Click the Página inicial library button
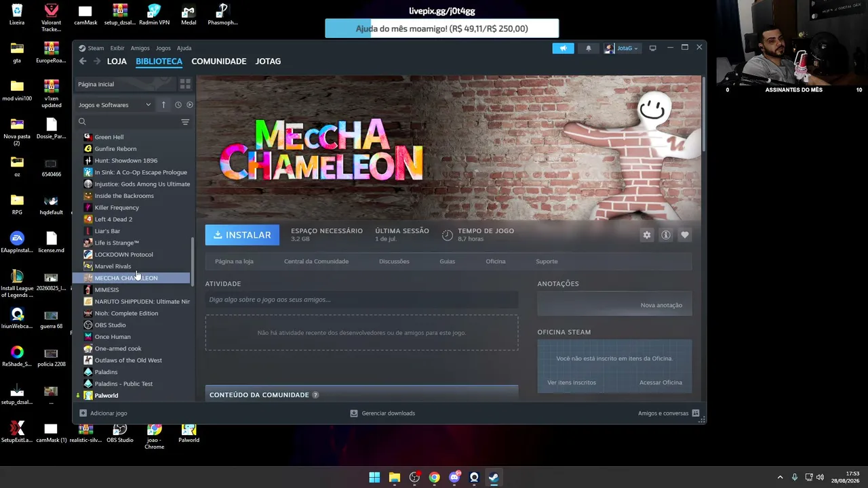 [125, 84]
